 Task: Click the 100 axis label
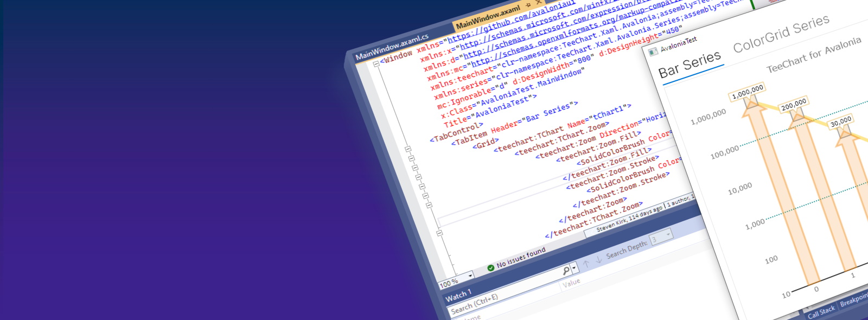tap(771, 260)
